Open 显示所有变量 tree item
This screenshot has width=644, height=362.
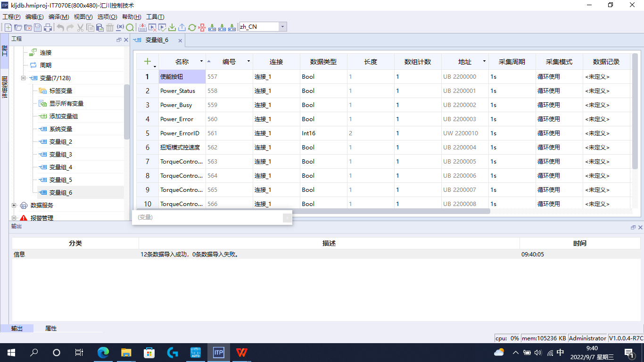click(x=66, y=104)
